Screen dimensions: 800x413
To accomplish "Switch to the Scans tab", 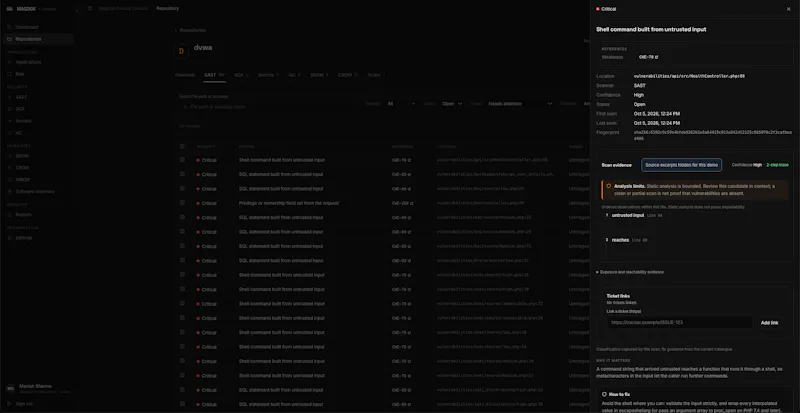I will [376, 75].
